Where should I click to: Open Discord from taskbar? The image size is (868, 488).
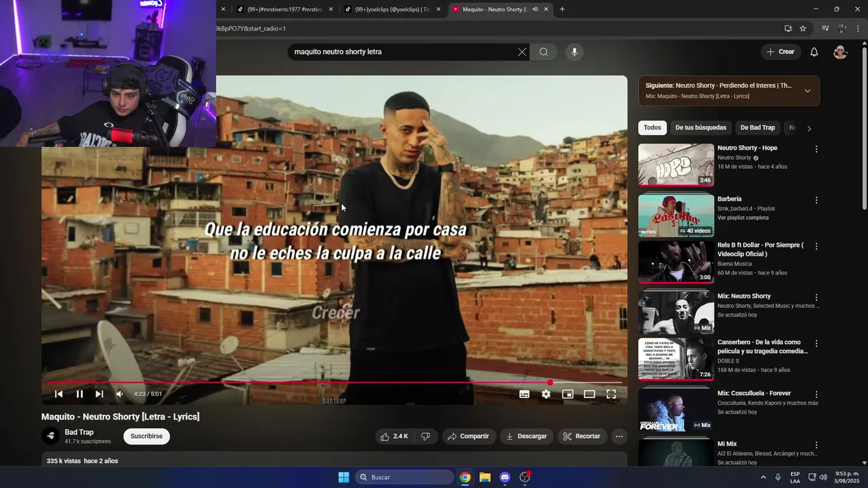[x=505, y=477]
